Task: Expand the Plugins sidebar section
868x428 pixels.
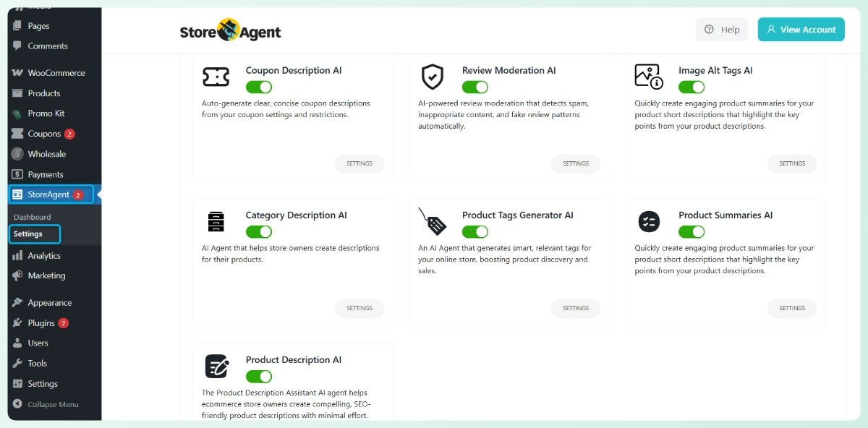Action: point(41,323)
